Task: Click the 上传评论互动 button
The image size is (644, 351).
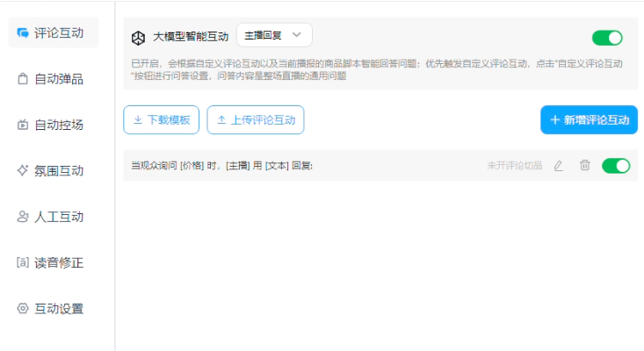Action: 256,120
